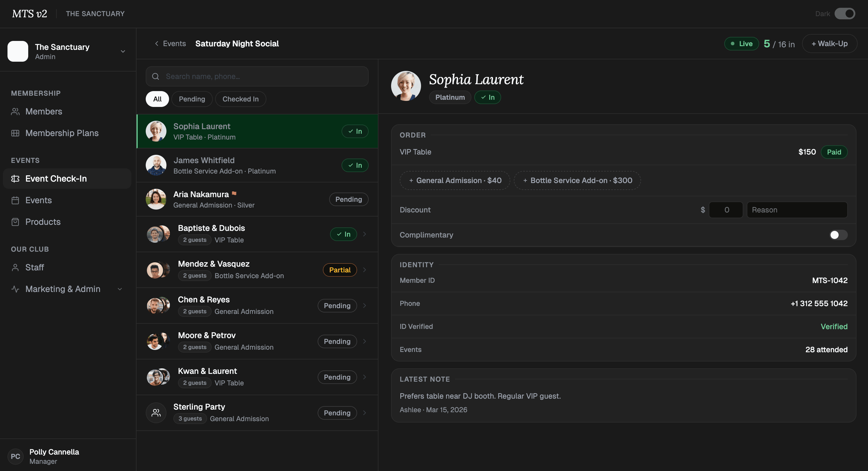868x471 pixels.
Task: Switch to the Pending filter tab
Action: (x=192, y=99)
